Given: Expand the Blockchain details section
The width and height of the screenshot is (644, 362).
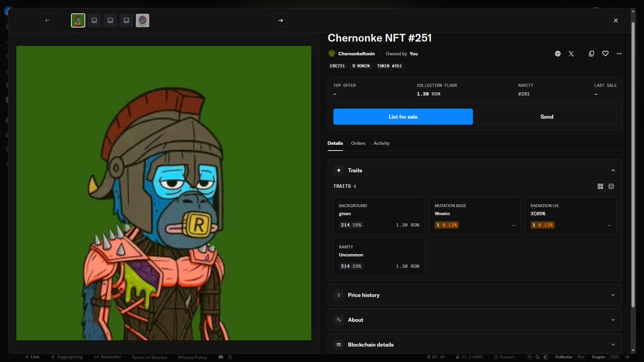Looking at the screenshot, I should (475, 344).
